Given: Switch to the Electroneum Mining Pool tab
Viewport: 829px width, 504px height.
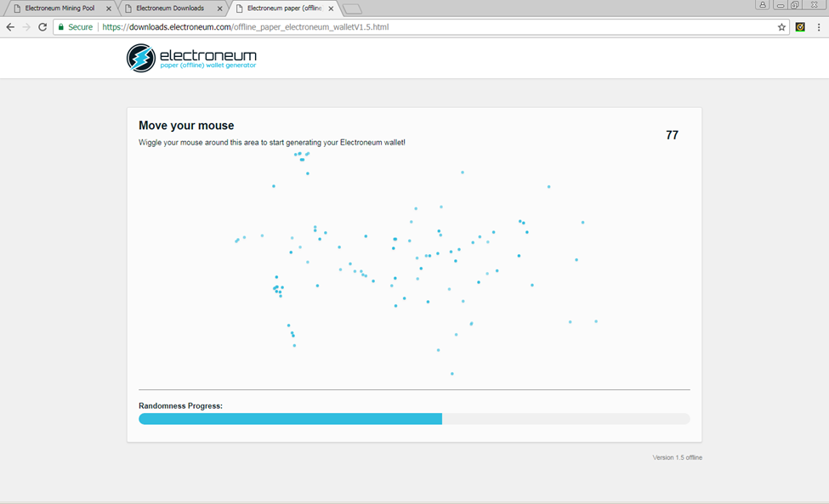Looking at the screenshot, I should 60,8.
